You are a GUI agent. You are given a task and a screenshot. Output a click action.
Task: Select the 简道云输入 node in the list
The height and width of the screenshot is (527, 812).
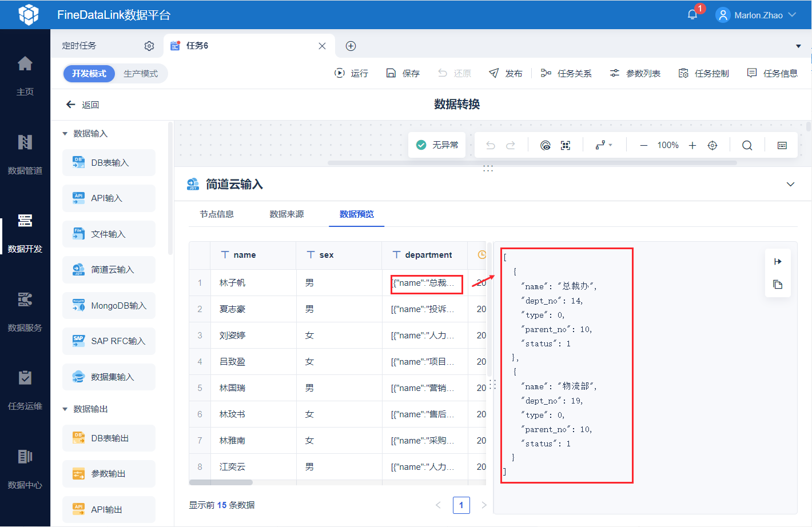109,270
